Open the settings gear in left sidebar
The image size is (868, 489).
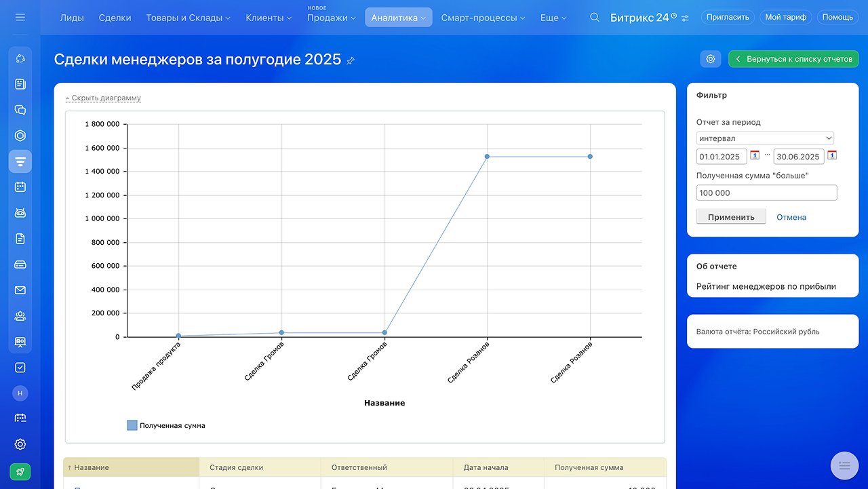(20, 444)
